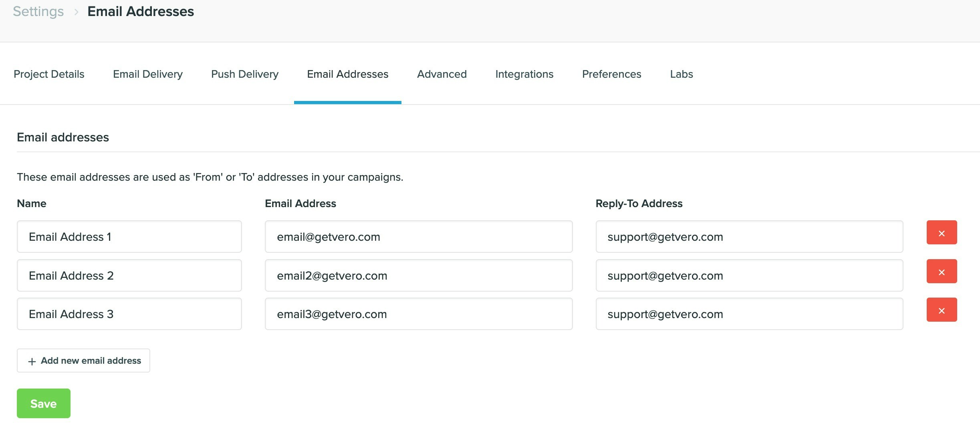Select the Email Address 1 name field
This screenshot has width=980, height=423.
pyautogui.click(x=129, y=236)
